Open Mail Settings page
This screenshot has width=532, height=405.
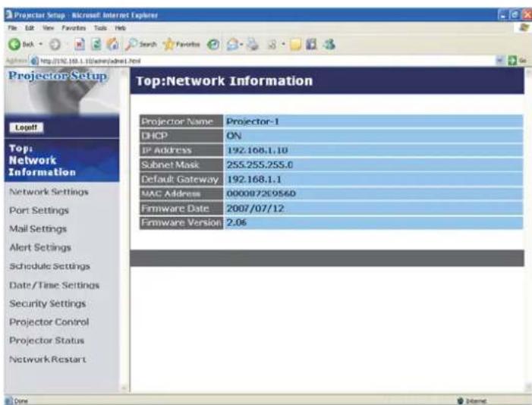pyautogui.click(x=38, y=229)
